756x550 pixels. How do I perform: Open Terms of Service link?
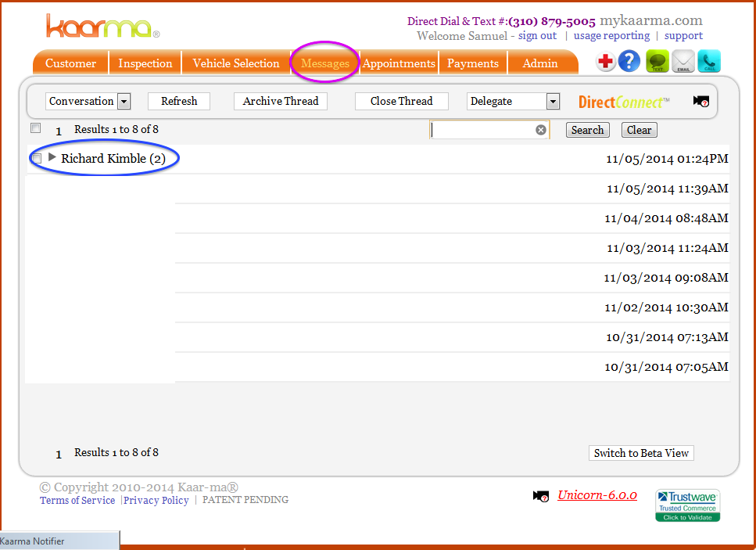(x=77, y=500)
